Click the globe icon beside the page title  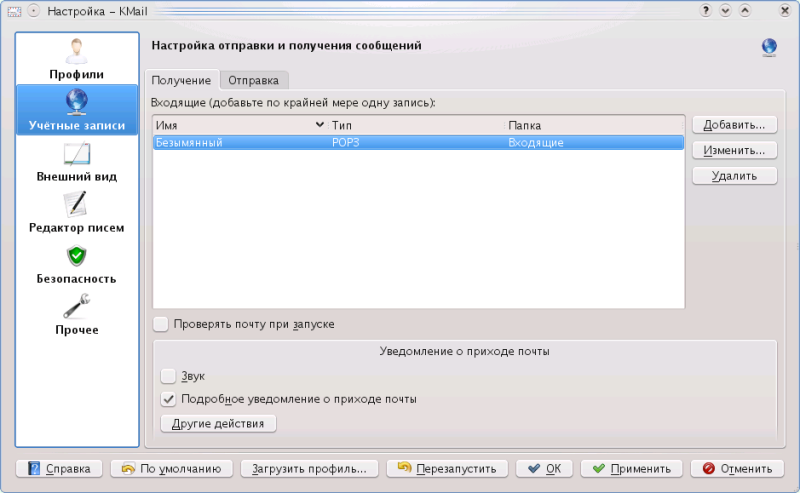click(769, 47)
